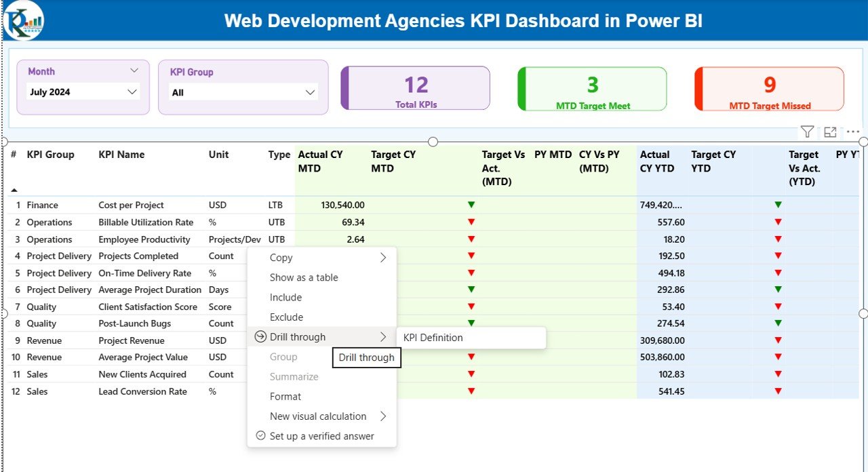Screen dimensions: 868x472
Task: Expand the New visual calculation submenu
Action: pos(384,416)
